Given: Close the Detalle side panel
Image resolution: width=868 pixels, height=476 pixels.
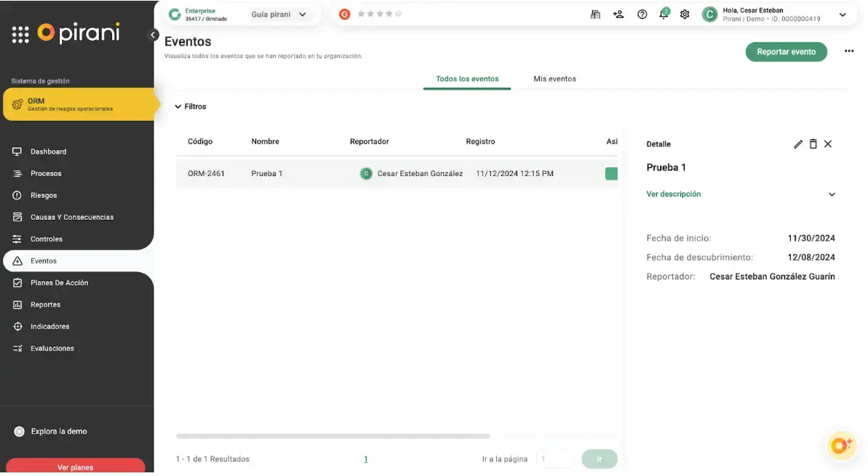Looking at the screenshot, I should [x=828, y=144].
